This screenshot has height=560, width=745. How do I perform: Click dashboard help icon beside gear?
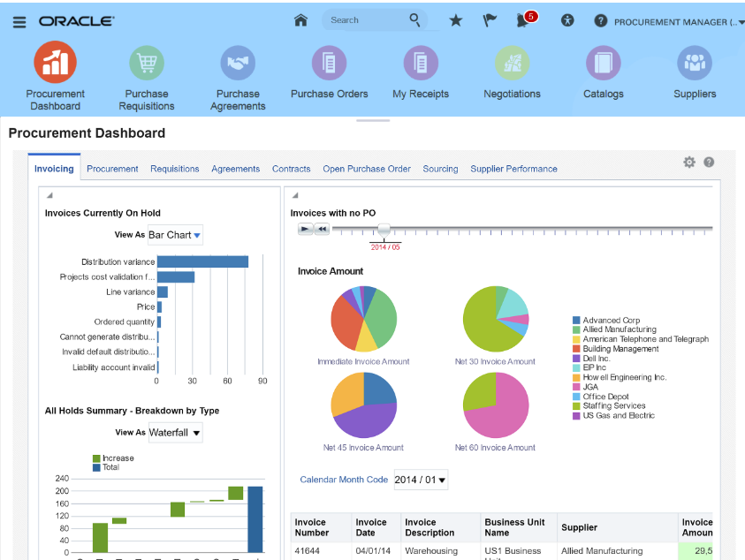pos(709,163)
